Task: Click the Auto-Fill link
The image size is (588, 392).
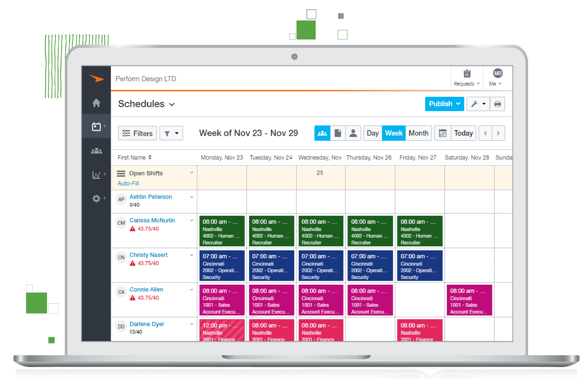Action: (128, 183)
